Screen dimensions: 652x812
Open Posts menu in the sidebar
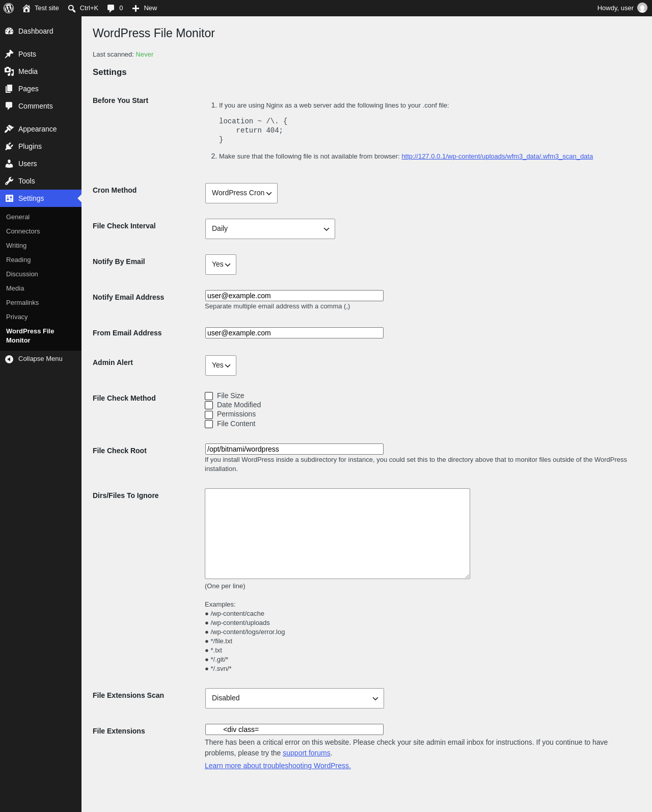[x=41, y=54]
